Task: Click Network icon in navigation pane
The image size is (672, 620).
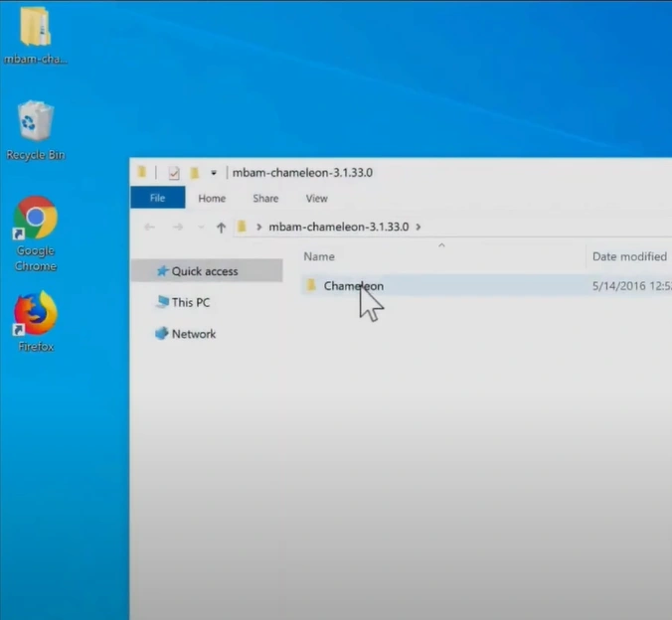Action: point(162,333)
